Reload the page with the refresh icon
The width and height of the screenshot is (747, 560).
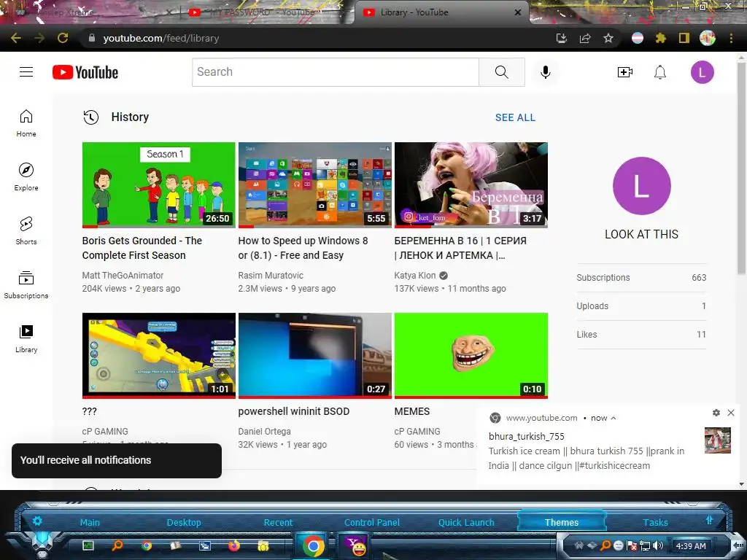[63, 38]
